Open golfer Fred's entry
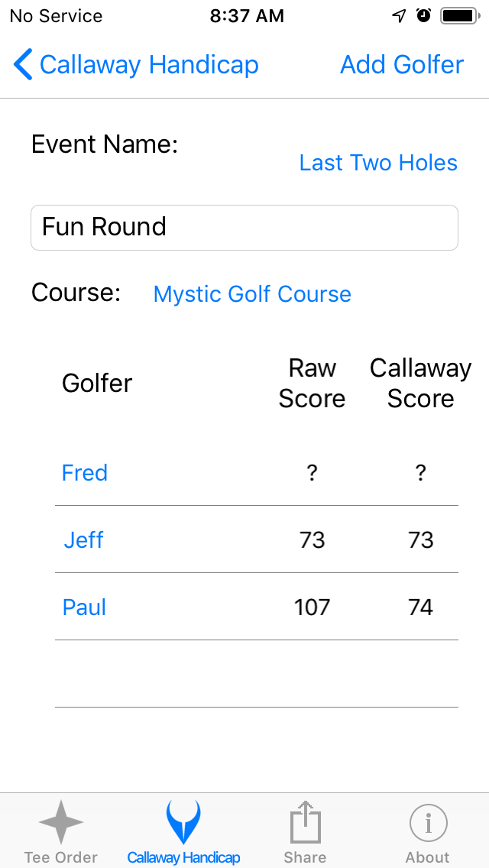Image resolution: width=489 pixels, height=868 pixels. [84, 472]
